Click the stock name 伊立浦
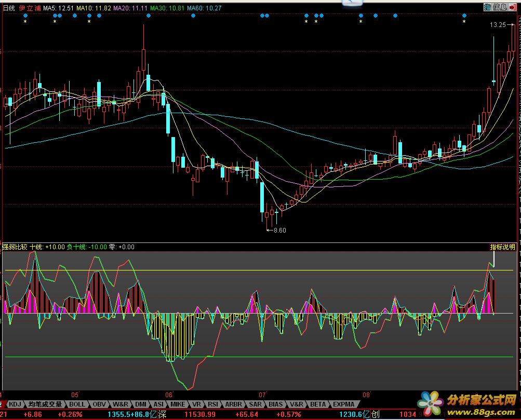 pyautogui.click(x=30, y=8)
